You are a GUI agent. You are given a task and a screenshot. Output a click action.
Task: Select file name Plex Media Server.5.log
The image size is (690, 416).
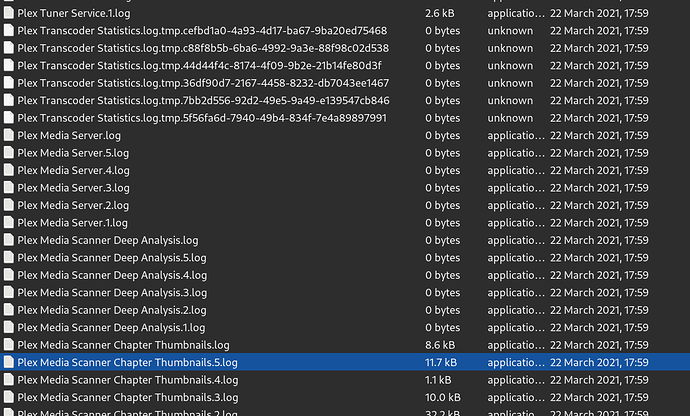coord(73,153)
